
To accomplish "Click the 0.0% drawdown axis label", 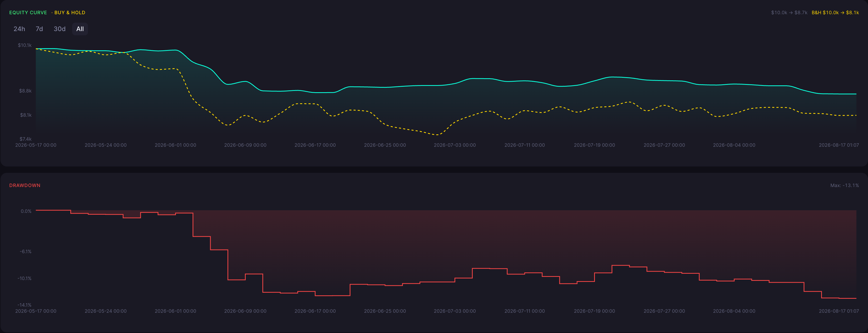I will coord(26,211).
